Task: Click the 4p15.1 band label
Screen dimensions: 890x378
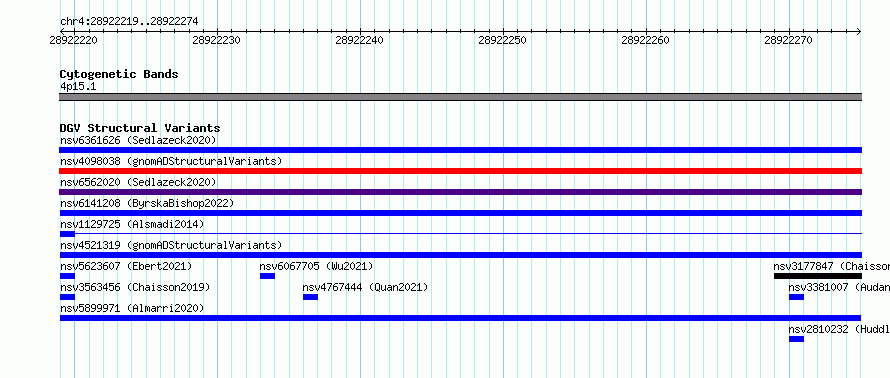Action: (78, 87)
